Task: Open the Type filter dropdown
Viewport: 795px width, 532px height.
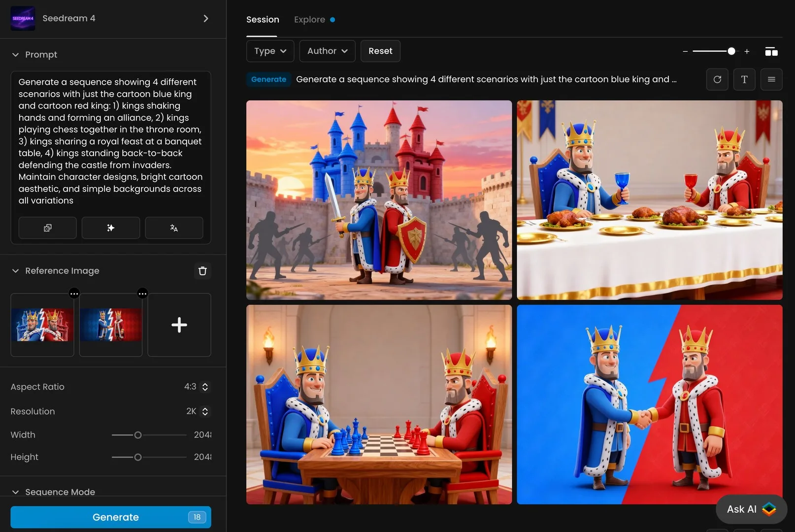Action: tap(269, 51)
